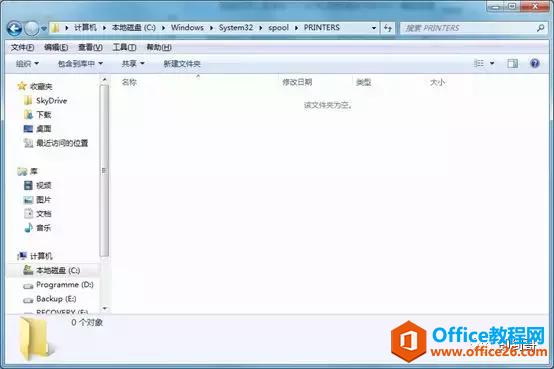The width and height of the screenshot is (554, 369).
Task: Open the 帮助(H) menu
Action: [x=159, y=47]
